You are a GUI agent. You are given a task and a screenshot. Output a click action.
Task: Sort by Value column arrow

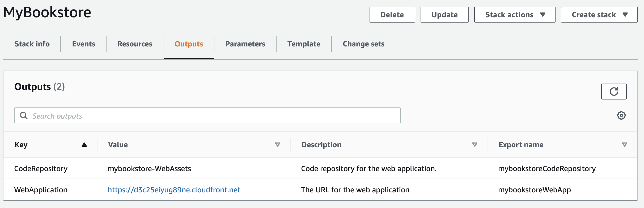coord(278,145)
